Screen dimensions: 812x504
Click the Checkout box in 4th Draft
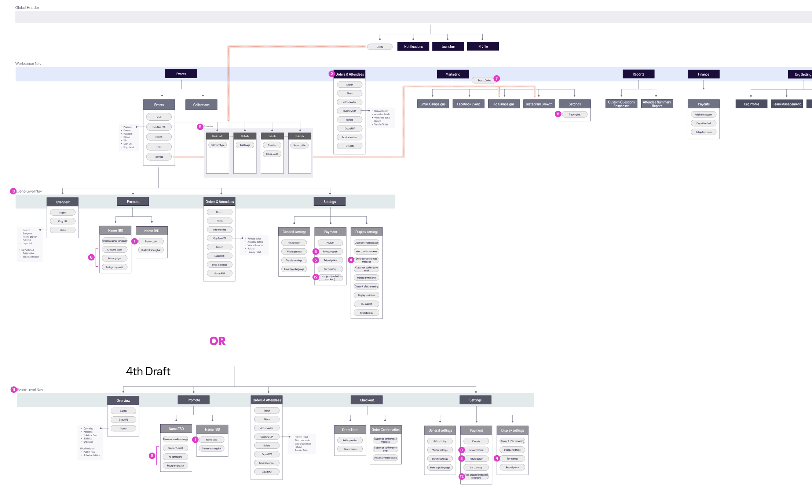pos(366,400)
